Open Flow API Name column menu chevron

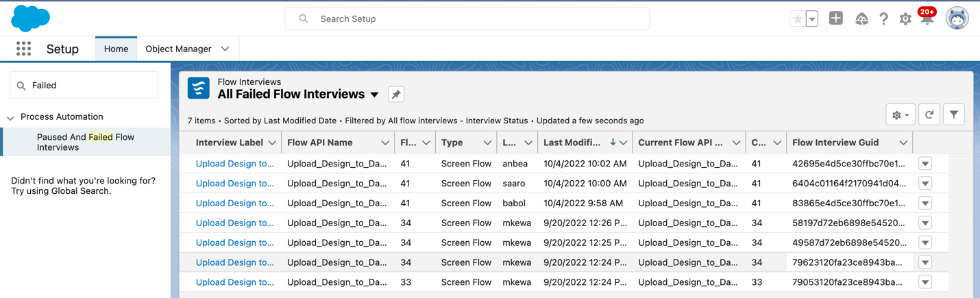click(x=385, y=142)
